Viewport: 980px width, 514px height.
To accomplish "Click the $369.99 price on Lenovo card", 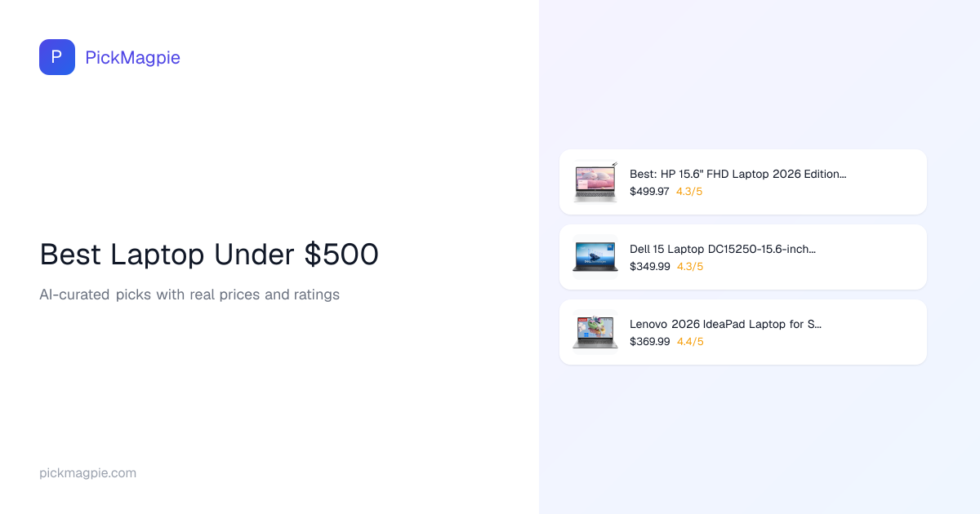I will (x=649, y=342).
